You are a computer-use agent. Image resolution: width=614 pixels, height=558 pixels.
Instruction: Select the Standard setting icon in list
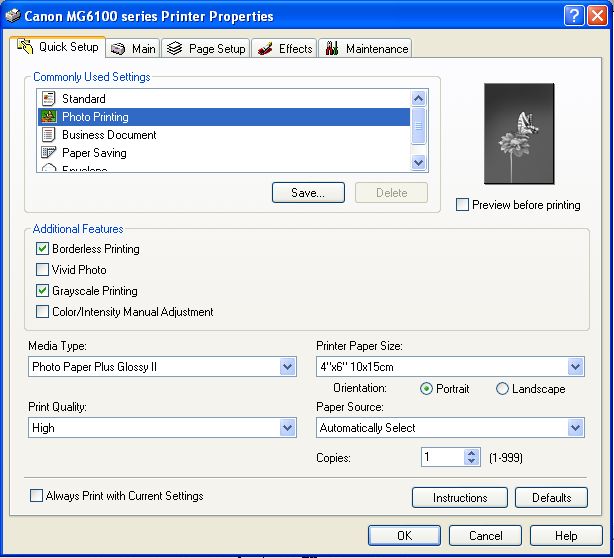pyautogui.click(x=47, y=99)
